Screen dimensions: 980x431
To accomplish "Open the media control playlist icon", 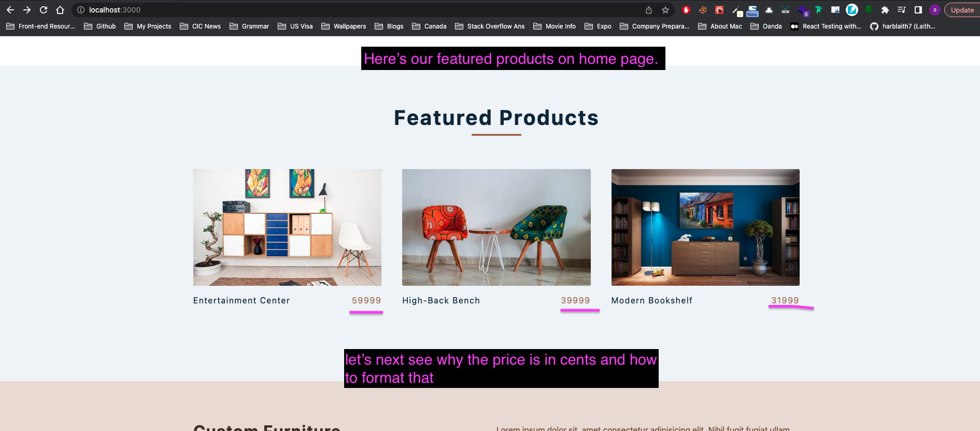I will click(902, 10).
